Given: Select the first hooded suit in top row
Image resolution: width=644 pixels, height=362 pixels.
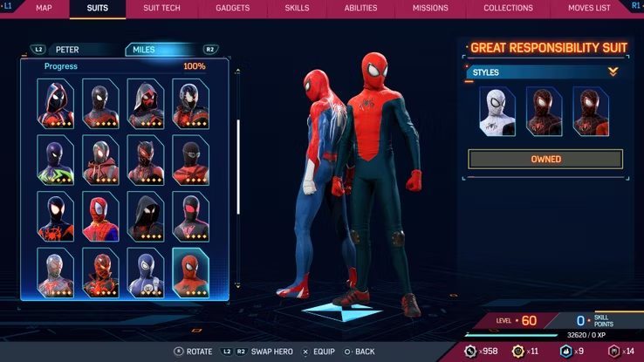Looking at the screenshot, I should 56,103.
